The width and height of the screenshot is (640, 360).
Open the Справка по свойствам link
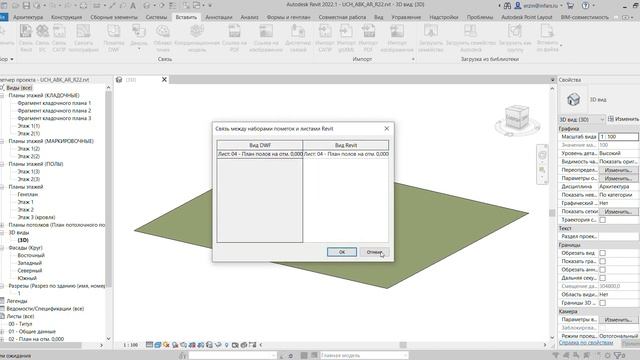[586, 343]
